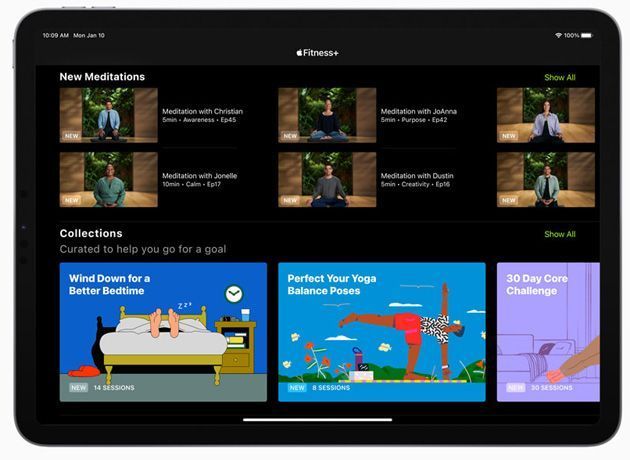The height and width of the screenshot is (460, 630).
Task: Tap NEW badge on Bedtime collection card
Action: [x=78, y=387]
